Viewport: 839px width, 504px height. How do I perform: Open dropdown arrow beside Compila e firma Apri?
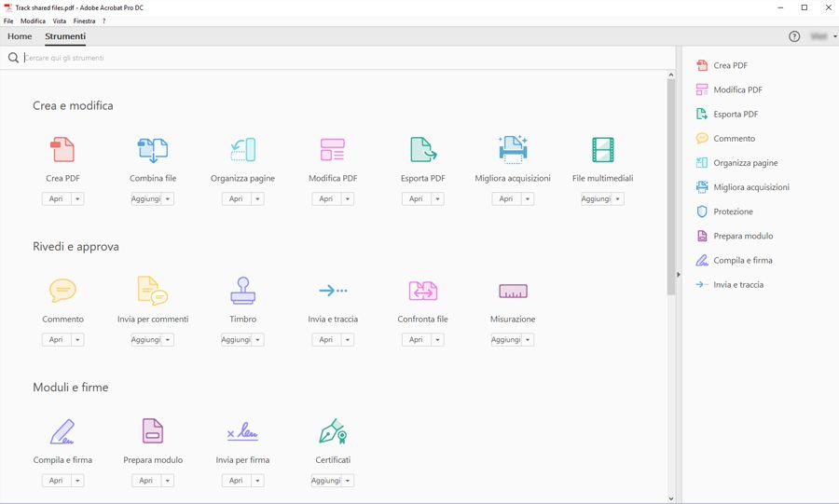pos(77,481)
